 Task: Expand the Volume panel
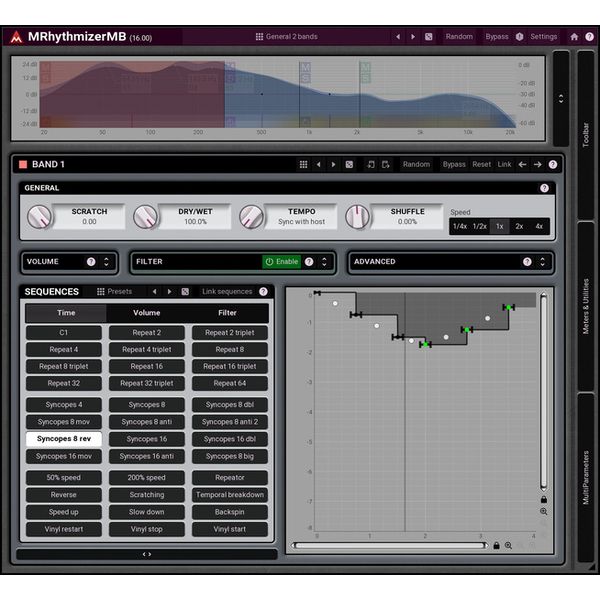(107, 262)
